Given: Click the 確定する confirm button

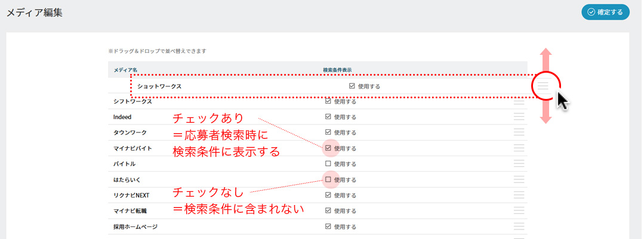Looking at the screenshot, I should [x=605, y=12].
